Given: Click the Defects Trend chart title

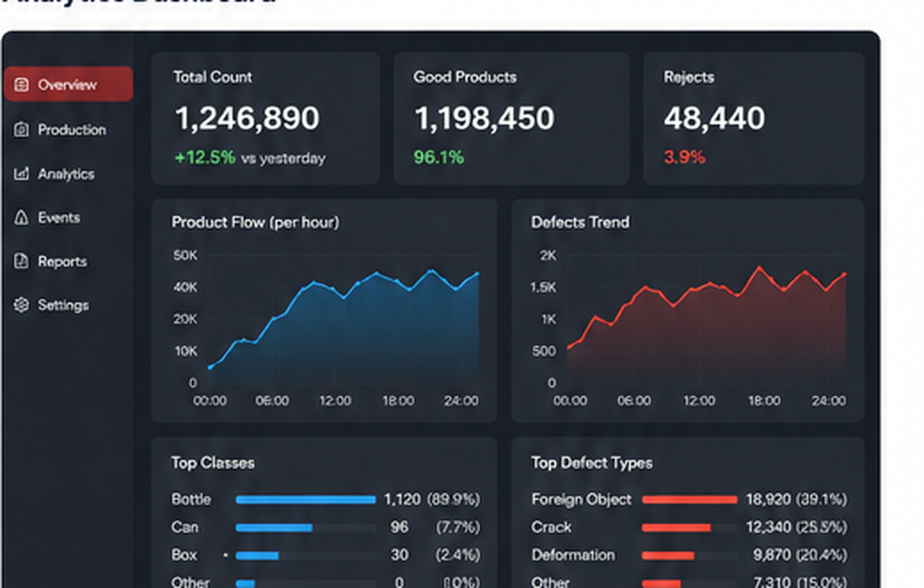Looking at the screenshot, I should pyautogui.click(x=580, y=222).
